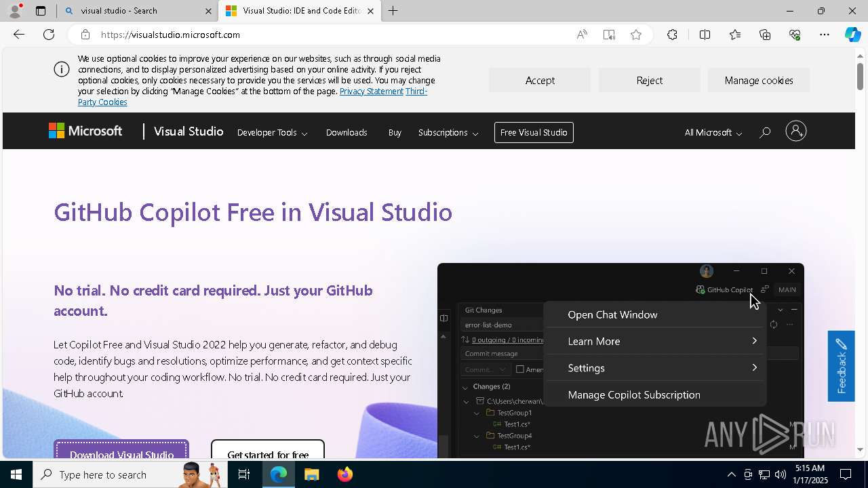The image size is (868, 488).
Task: Open the Feedback side tab
Action: tap(841, 366)
